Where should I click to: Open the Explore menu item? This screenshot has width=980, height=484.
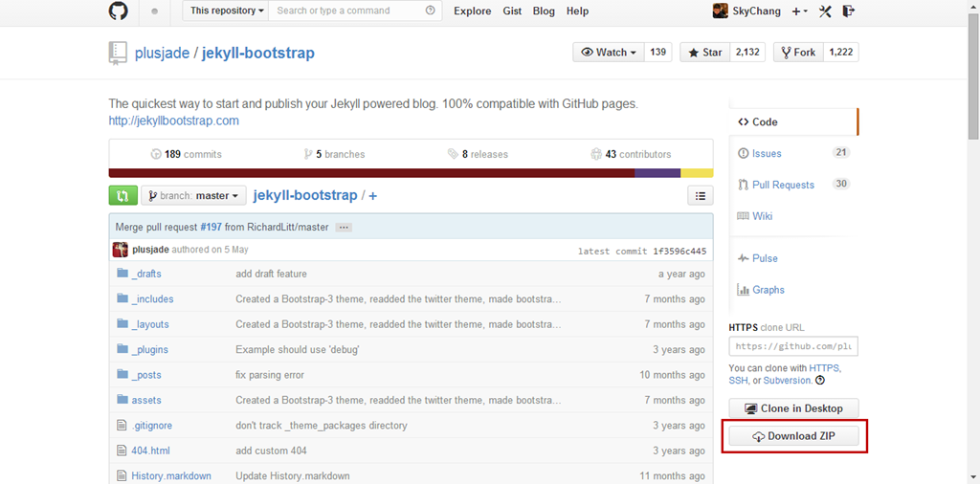[473, 11]
